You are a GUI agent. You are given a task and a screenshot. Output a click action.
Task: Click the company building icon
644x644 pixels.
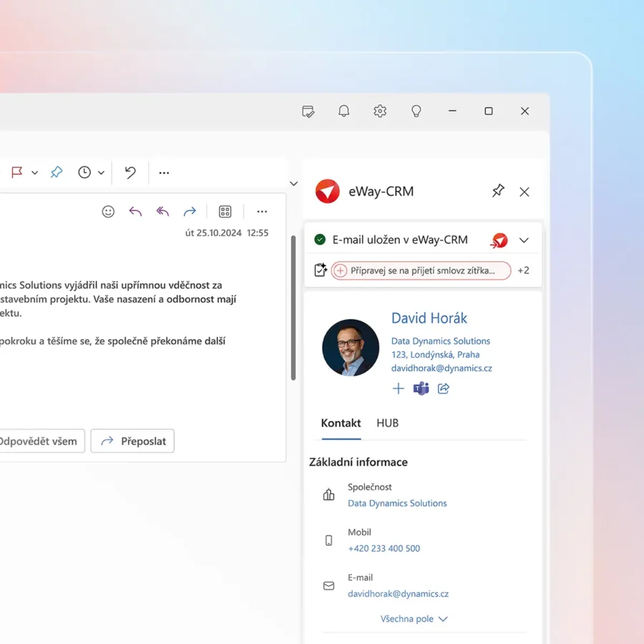[x=328, y=494]
